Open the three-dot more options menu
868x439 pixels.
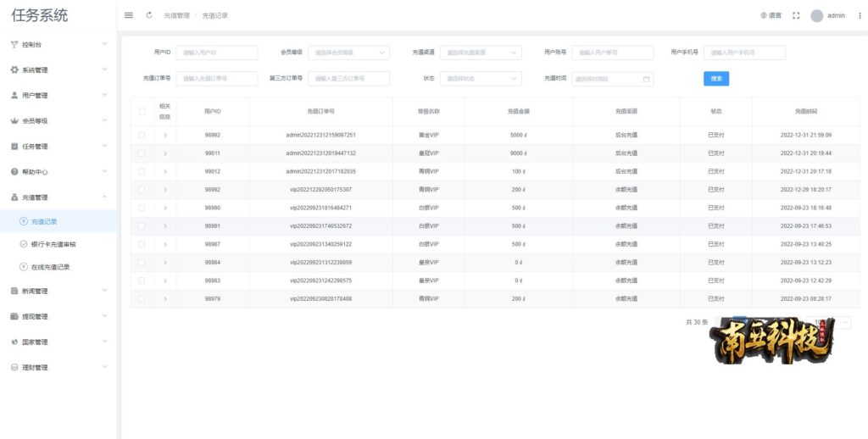[860, 15]
